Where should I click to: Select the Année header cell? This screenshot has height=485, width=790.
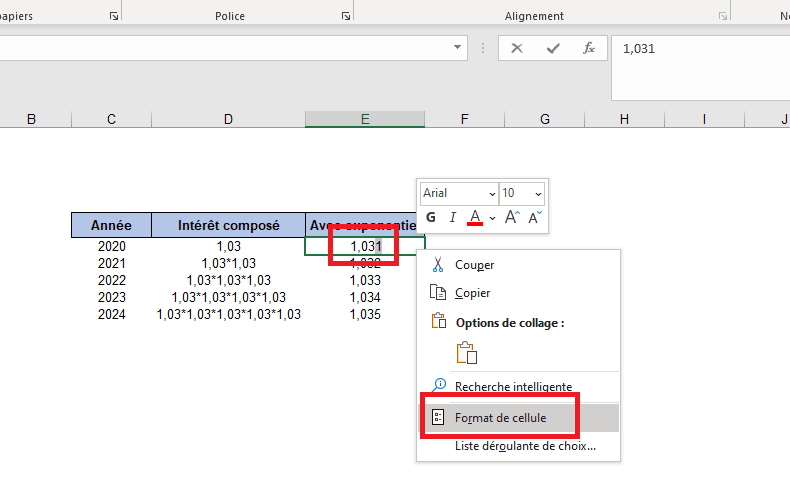click(x=111, y=225)
